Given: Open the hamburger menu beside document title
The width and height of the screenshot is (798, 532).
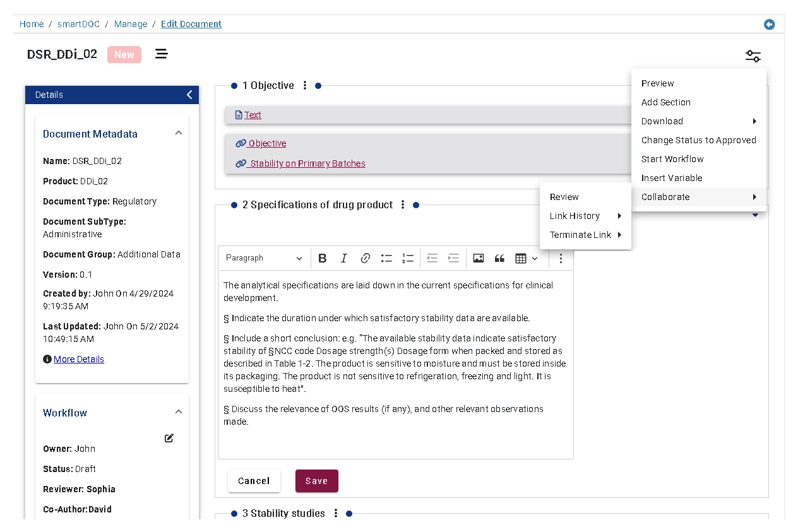Looking at the screenshot, I should (x=162, y=54).
